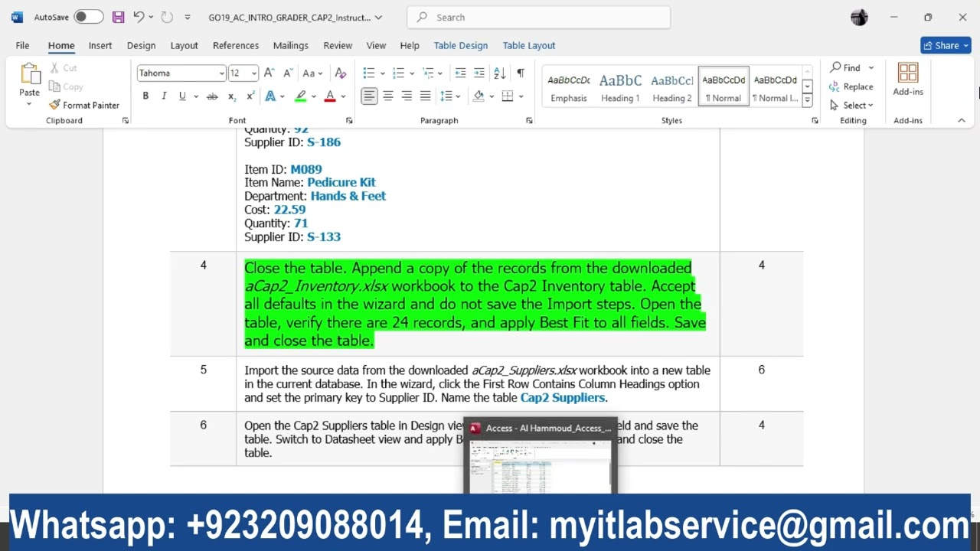Increase the paragraph indent
This screenshot has height=551, width=980.
coord(479,73)
